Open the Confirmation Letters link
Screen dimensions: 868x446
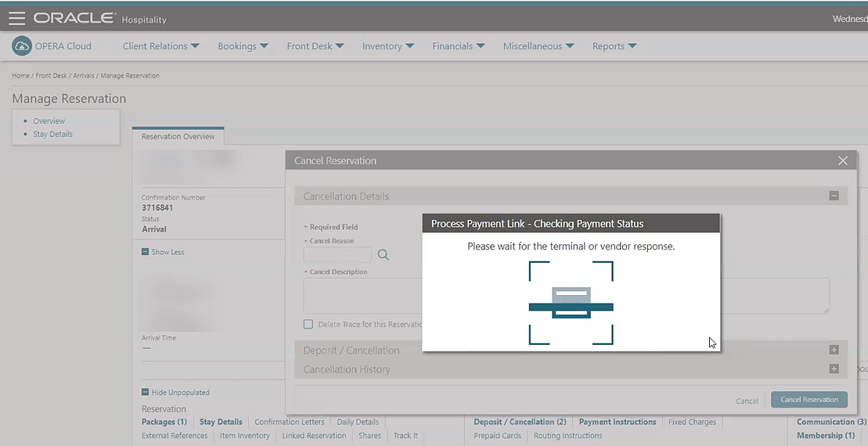290,422
